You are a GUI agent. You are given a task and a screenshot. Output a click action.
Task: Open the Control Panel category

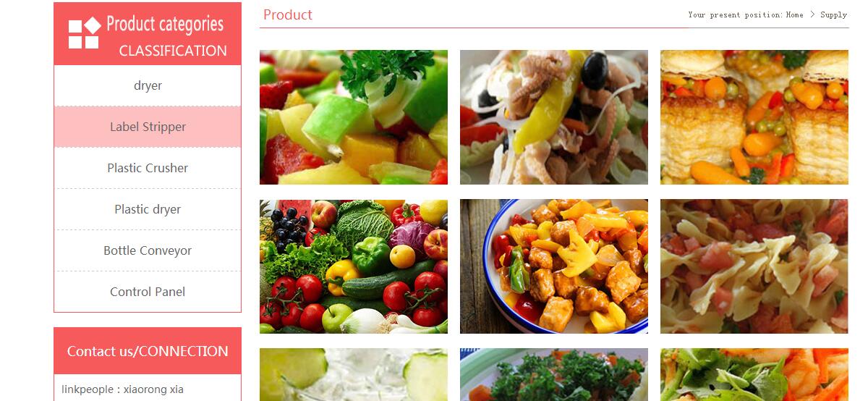tap(148, 292)
